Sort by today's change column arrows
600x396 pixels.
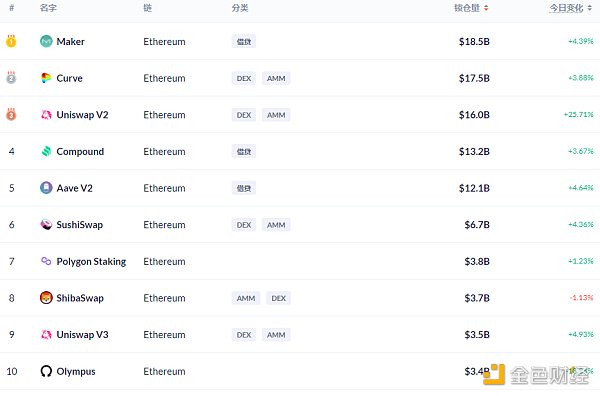[590, 8]
